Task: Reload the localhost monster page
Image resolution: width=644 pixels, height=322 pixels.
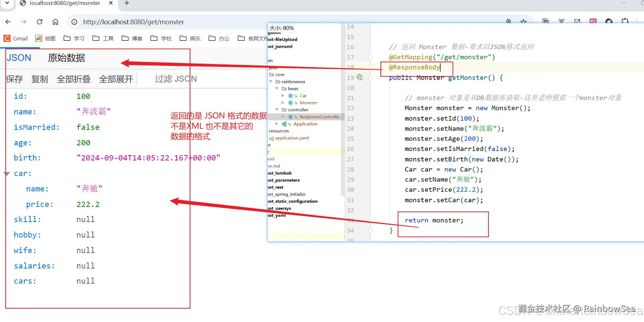Action: tap(39, 22)
